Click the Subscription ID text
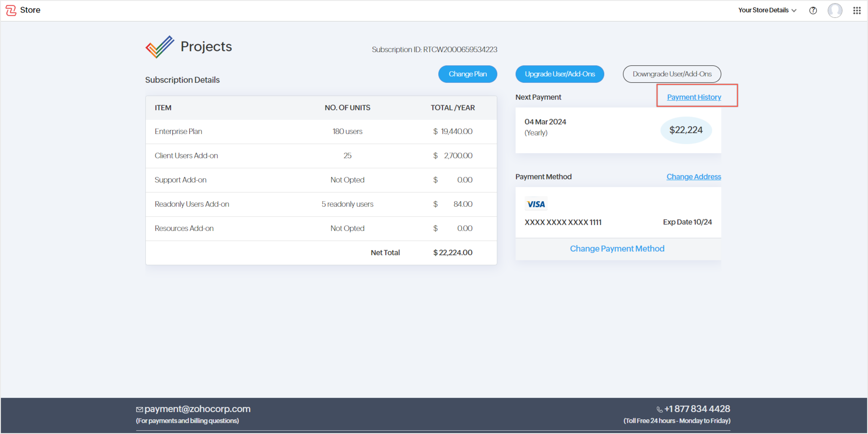This screenshot has height=434, width=868. (x=434, y=50)
